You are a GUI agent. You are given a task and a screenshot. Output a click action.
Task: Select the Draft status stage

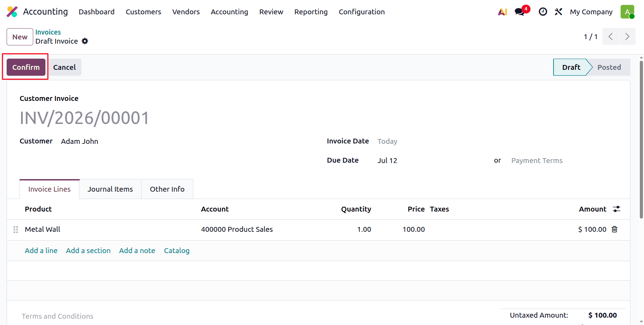(571, 67)
